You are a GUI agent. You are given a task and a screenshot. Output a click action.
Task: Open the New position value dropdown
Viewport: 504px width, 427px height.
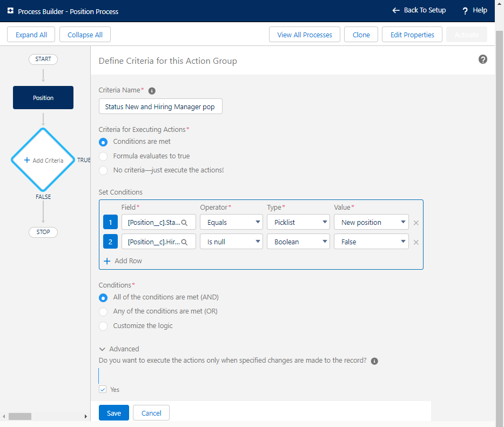tap(371, 222)
